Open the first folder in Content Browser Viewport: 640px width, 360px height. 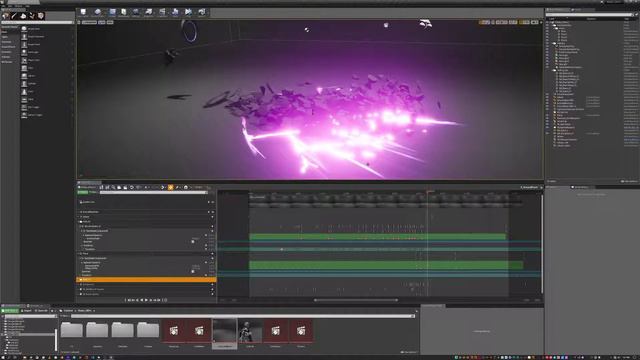pos(71,330)
